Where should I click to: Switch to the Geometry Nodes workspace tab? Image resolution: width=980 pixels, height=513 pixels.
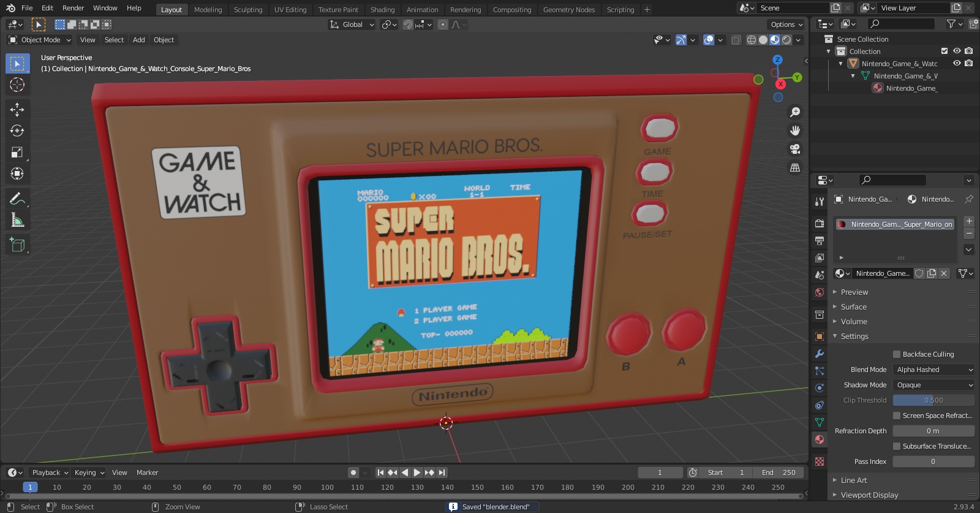coord(569,10)
